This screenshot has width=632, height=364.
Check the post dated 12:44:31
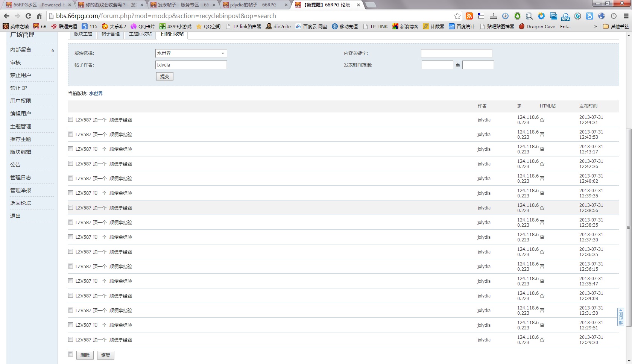[70, 119]
